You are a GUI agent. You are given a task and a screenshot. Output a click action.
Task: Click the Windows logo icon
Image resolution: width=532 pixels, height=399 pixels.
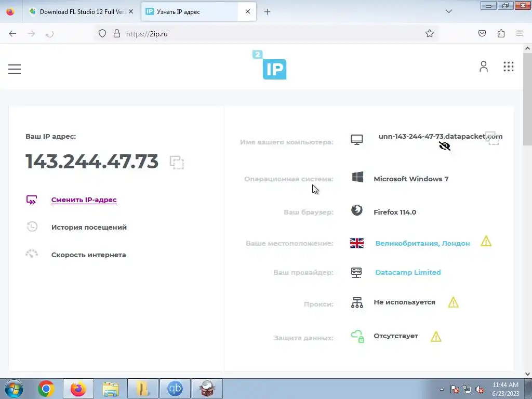point(357,177)
